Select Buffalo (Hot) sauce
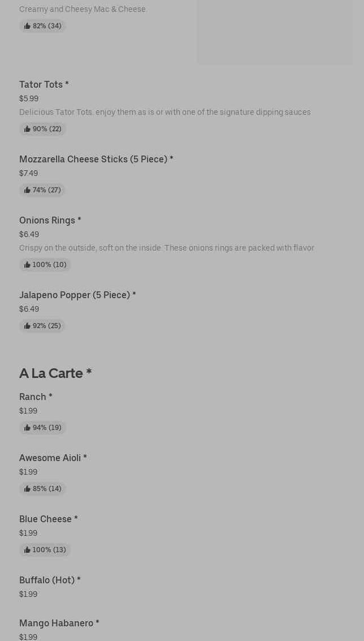The height and width of the screenshot is (641, 364). click(x=50, y=580)
